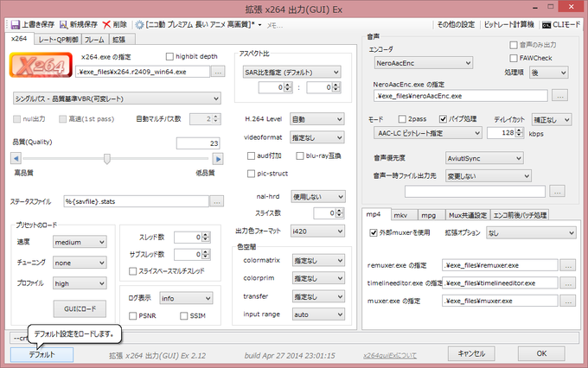Click the quality slider thumb
This screenshot has height=368, width=588.
coord(107,159)
